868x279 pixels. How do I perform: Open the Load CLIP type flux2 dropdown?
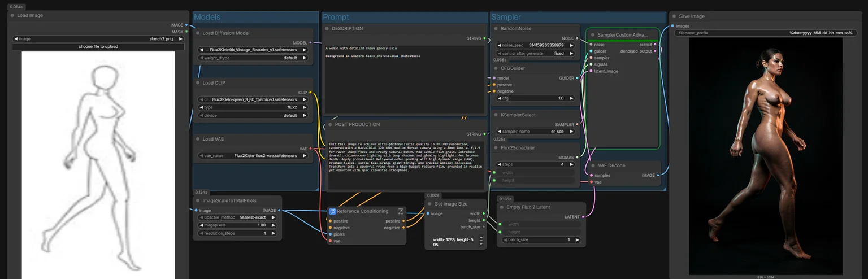tap(253, 107)
